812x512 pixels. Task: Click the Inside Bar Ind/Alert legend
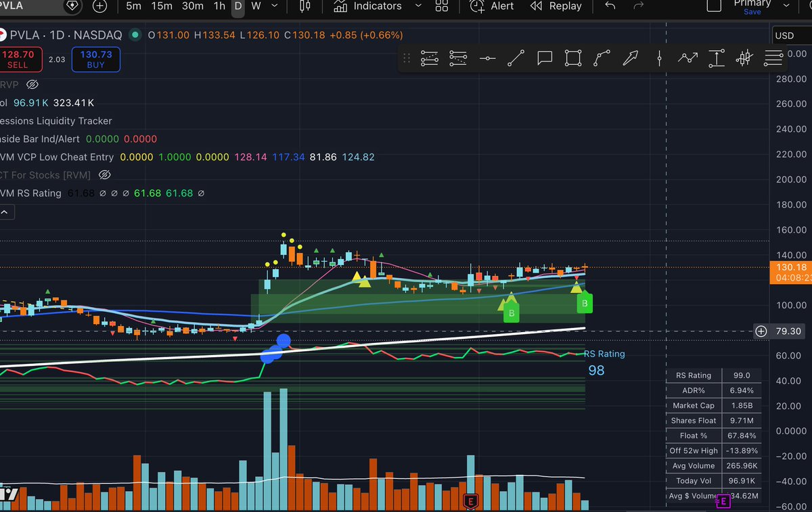pos(41,139)
